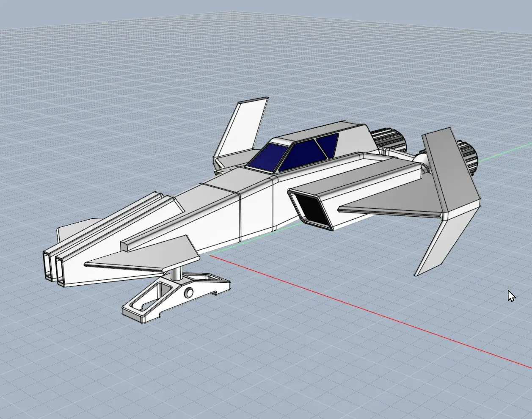Image resolution: width=532 pixels, height=419 pixels.
Task: Click the upper wingtip fin on the right wing
Action: (x=449, y=169)
